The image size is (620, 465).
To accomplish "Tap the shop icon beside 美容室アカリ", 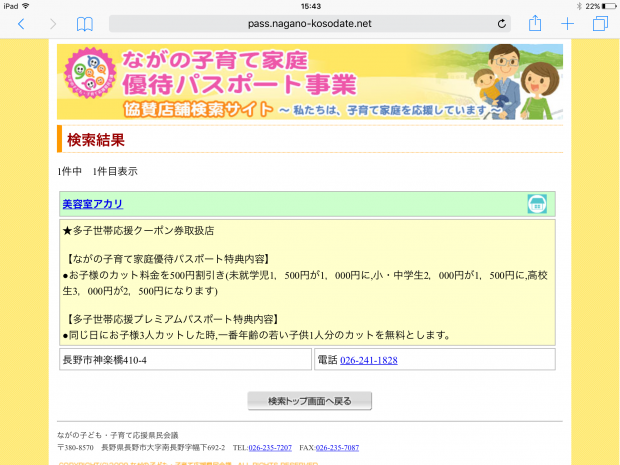I will (537, 204).
